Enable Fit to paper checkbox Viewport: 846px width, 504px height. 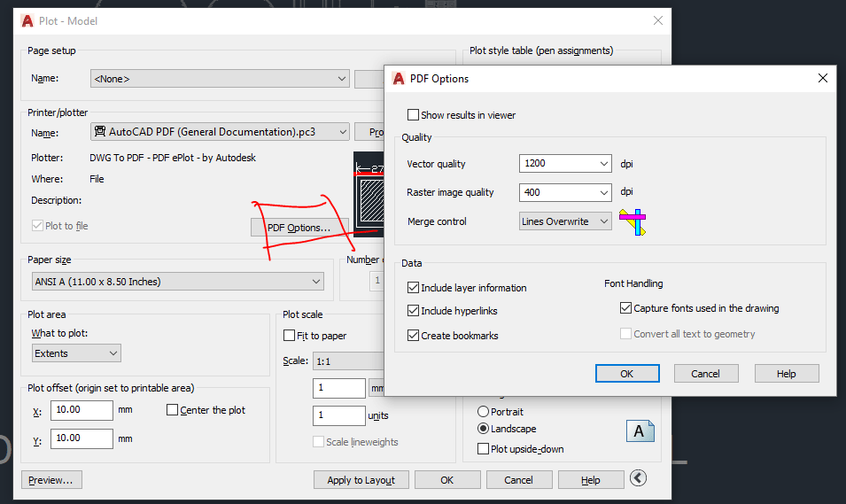tap(289, 336)
